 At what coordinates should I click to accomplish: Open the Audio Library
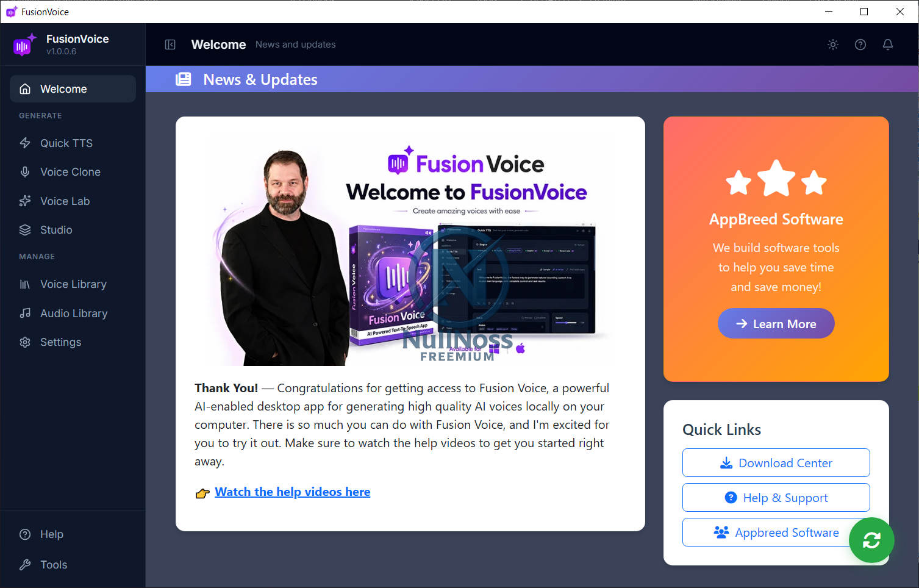pyautogui.click(x=73, y=314)
